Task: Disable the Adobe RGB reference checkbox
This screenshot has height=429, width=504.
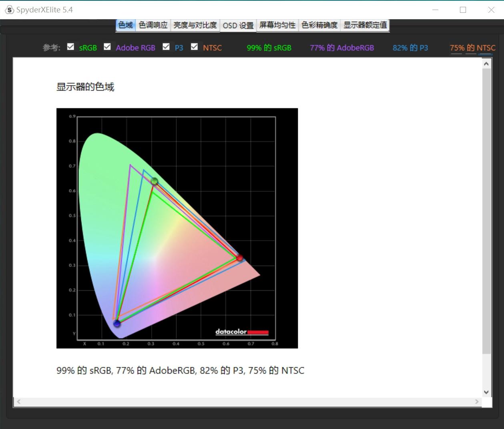Action: [x=107, y=46]
